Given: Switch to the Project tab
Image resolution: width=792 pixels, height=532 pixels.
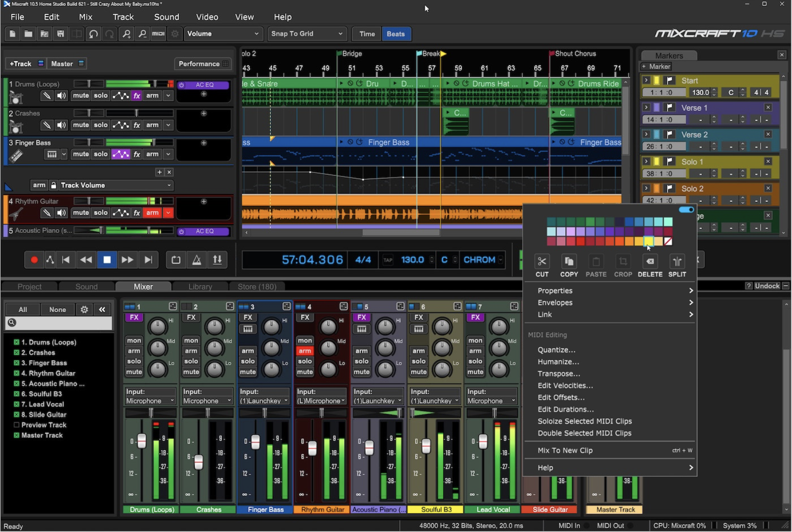Looking at the screenshot, I should [30, 286].
